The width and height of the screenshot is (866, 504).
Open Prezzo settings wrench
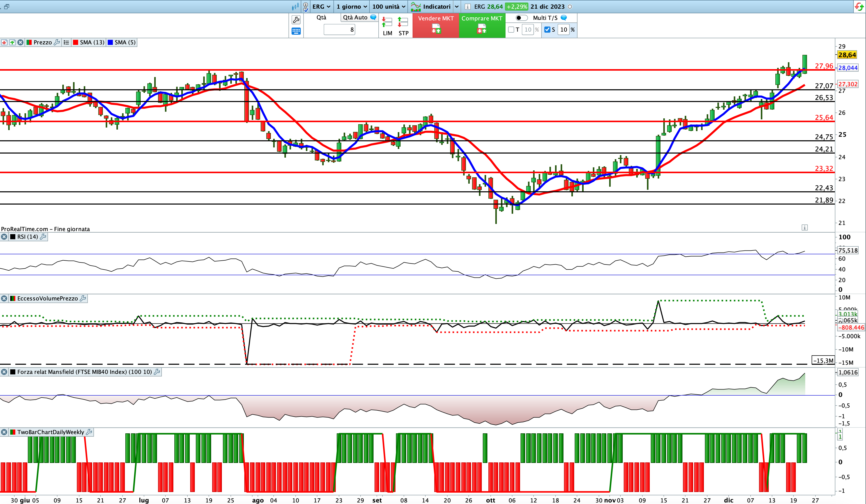point(57,42)
